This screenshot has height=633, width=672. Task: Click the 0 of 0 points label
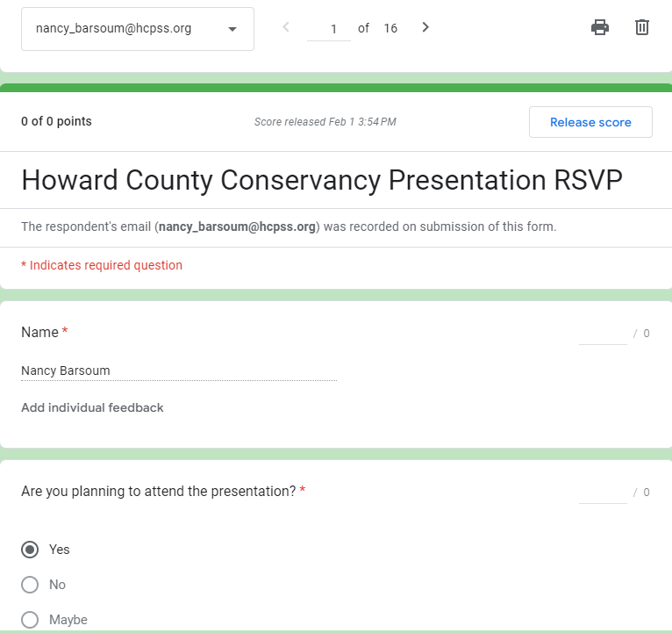coord(56,122)
